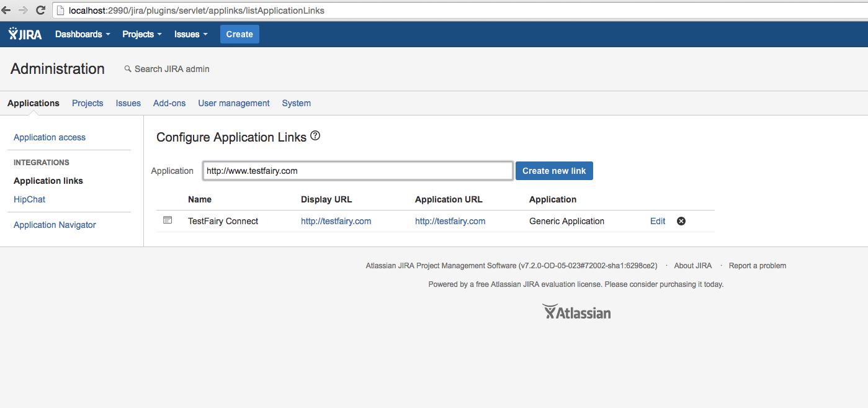This screenshot has width=868, height=408.
Task: Click the application type icon beside TestFairy Connect
Action: tap(168, 220)
